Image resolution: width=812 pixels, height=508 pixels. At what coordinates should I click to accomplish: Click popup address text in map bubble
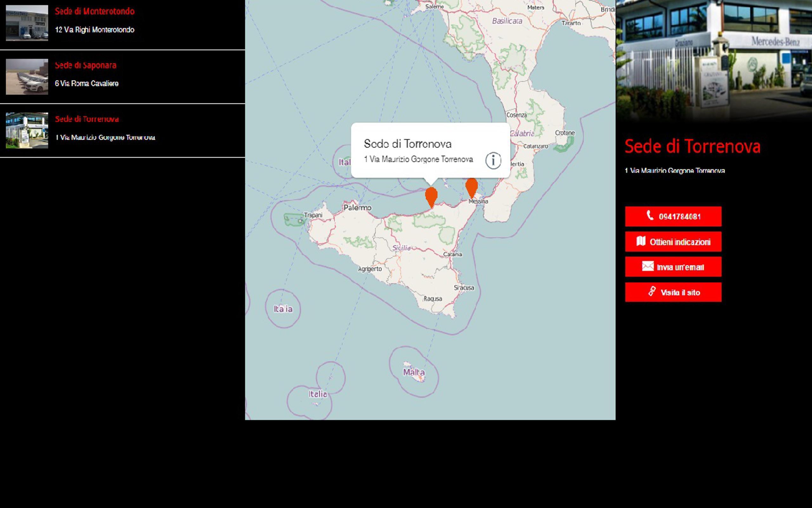coord(418,159)
